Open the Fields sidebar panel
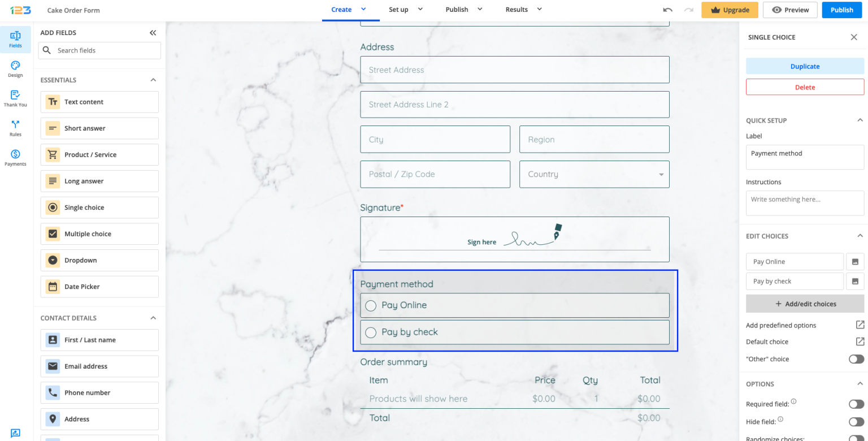This screenshot has height=441, width=868. point(15,40)
